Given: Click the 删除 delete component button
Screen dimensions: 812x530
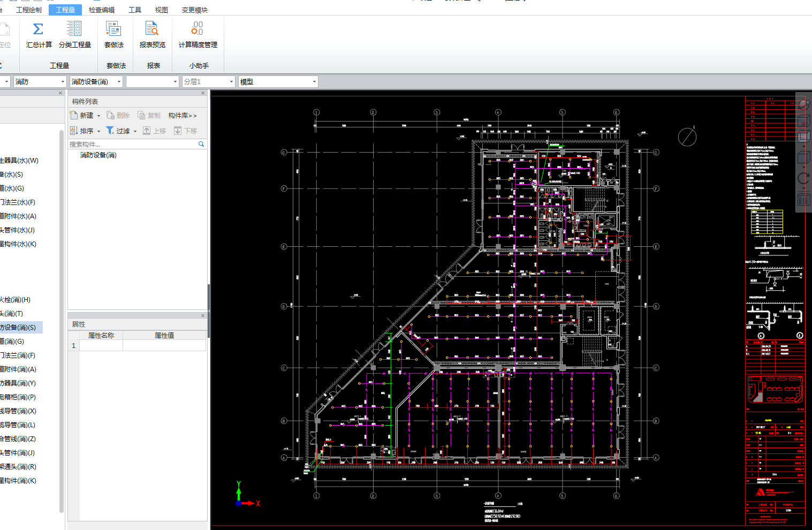Looking at the screenshot, I should tap(118, 115).
